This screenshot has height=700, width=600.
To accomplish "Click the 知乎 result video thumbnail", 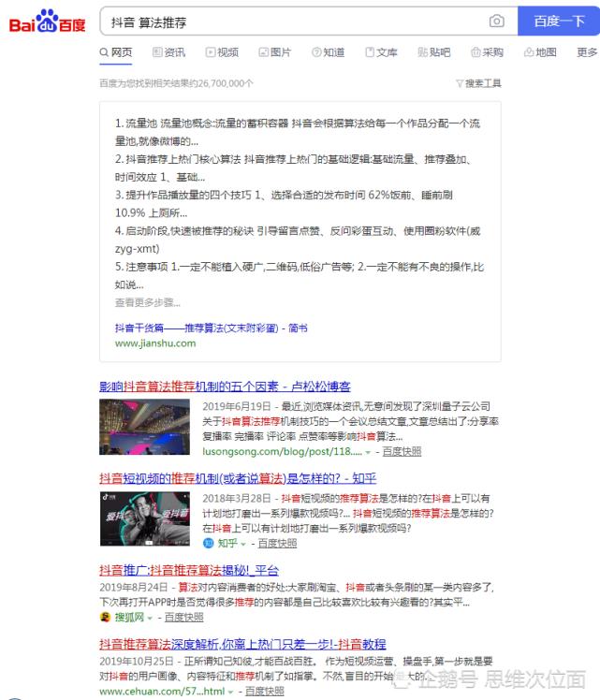I will (145, 519).
